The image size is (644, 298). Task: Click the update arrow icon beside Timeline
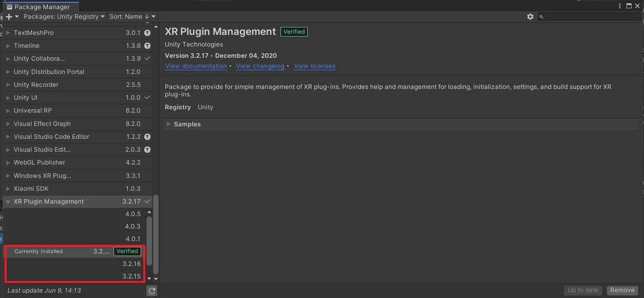147,46
